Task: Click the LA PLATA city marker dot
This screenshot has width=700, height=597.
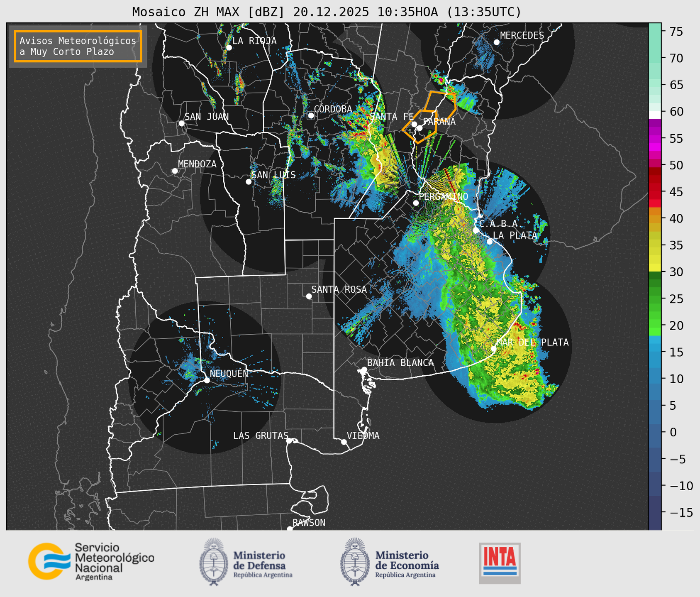Action: click(x=490, y=242)
